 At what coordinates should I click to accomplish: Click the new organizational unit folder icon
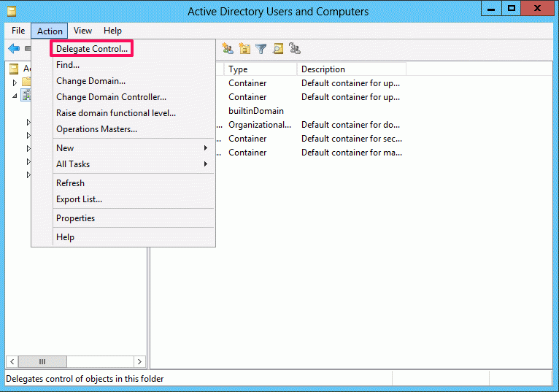pos(244,48)
